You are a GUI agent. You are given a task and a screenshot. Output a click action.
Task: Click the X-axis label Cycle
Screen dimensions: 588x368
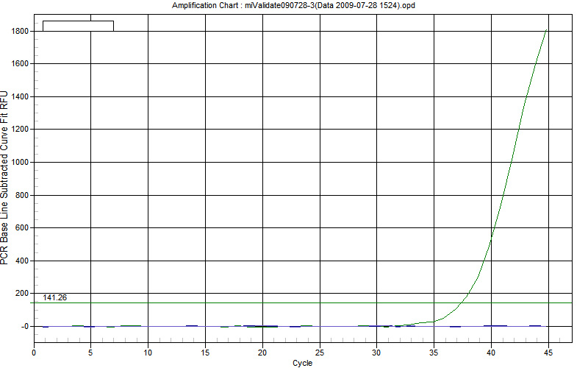pyautogui.click(x=302, y=363)
